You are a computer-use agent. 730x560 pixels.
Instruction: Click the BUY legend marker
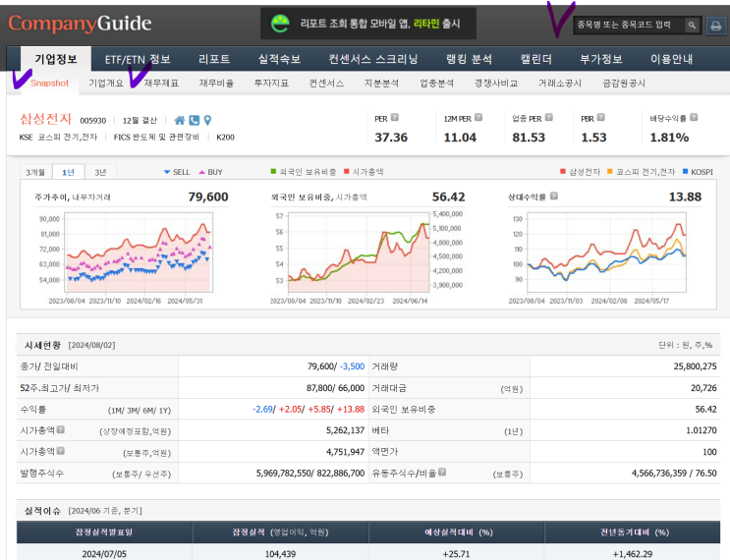(202, 172)
